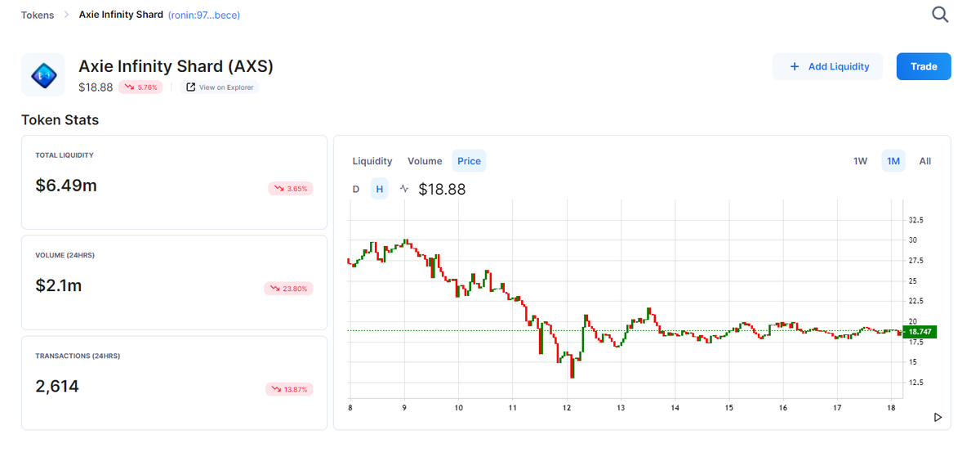Click the external-link icon beside View on Explorer
Image resolution: width=980 pixels, height=457 pixels.
pos(191,87)
